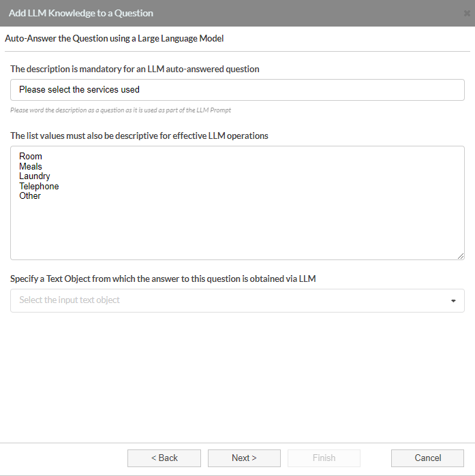This screenshot has width=475, height=476.
Task: Return to previous step with < Back
Action: [164, 458]
